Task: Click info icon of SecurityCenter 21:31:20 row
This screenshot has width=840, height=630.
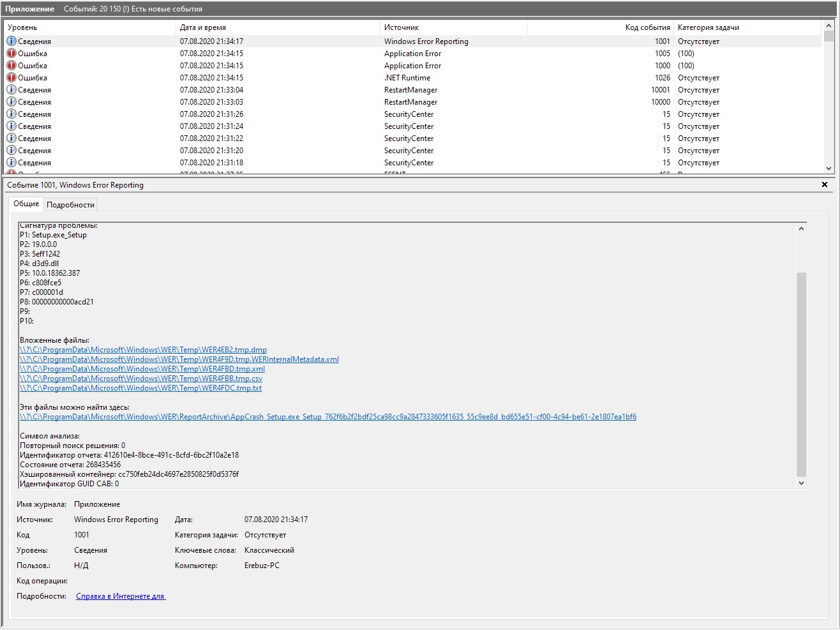Action: coord(11,151)
